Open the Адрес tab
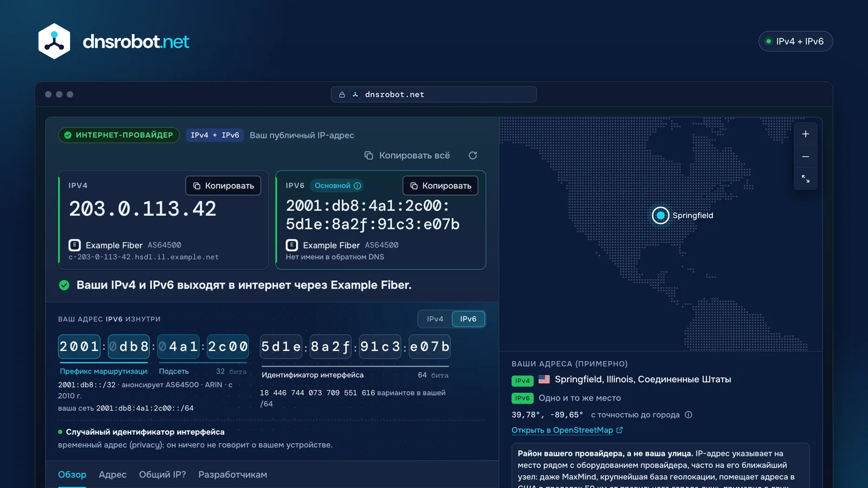This screenshot has height=488, width=868. tap(112, 474)
